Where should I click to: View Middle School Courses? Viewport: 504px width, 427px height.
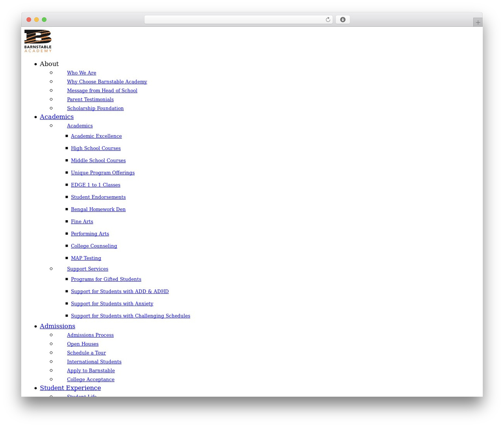(98, 160)
